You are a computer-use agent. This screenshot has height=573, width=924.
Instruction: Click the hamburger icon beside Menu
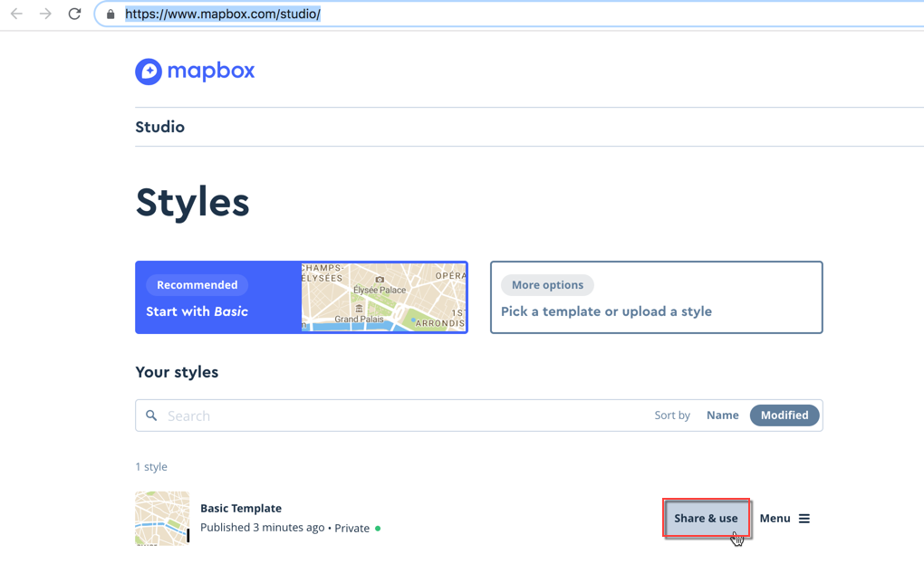pos(804,518)
